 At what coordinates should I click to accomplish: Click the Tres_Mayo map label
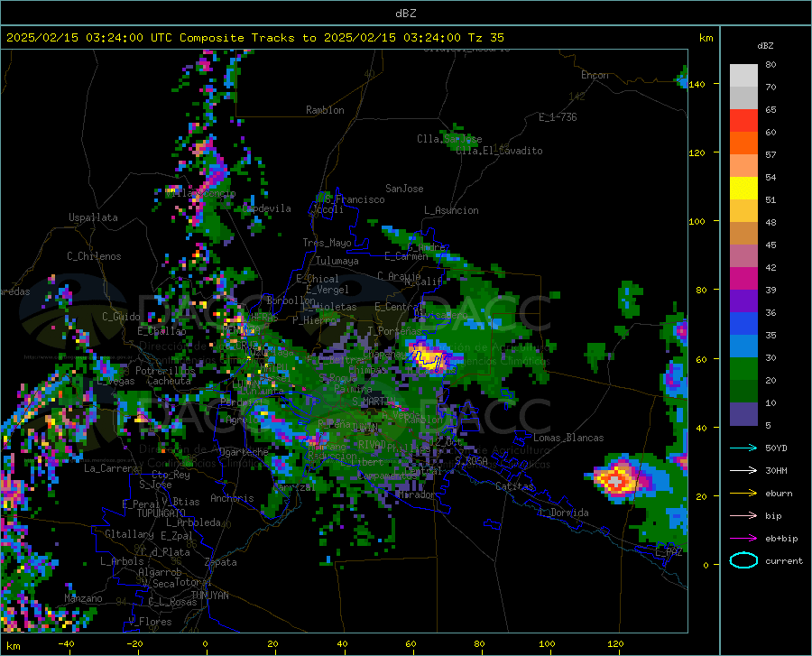click(327, 243)
